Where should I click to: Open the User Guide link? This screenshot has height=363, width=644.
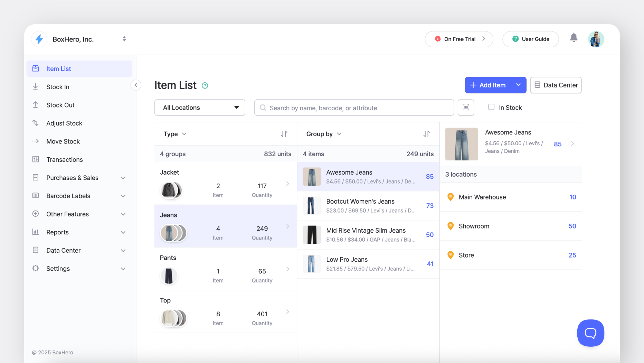click(531, 39)
